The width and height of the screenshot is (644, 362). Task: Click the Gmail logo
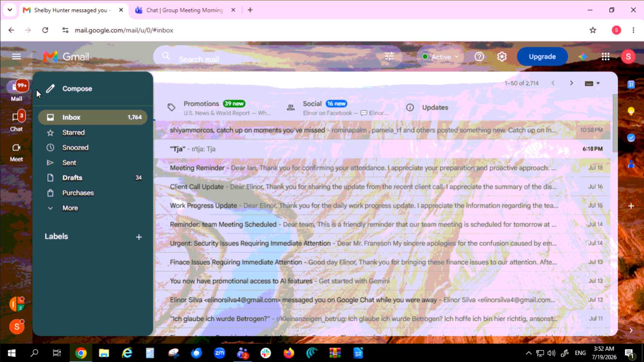point(66,57)
